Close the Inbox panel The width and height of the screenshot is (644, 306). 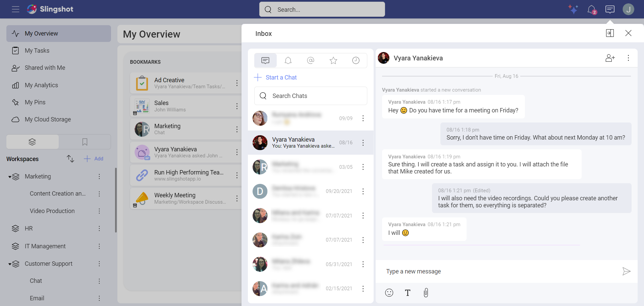628,33
